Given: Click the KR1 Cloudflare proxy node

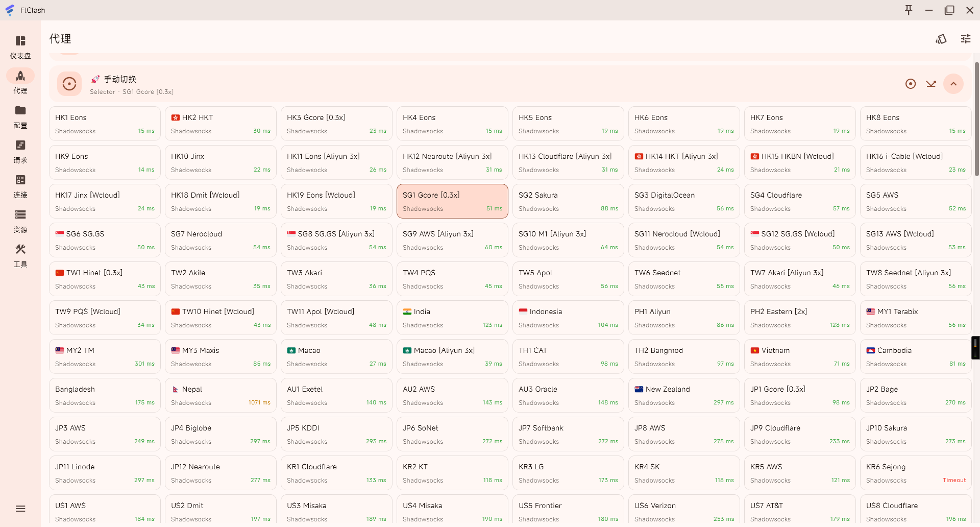Looking at the screenshot, I should (x=336, y=473).
